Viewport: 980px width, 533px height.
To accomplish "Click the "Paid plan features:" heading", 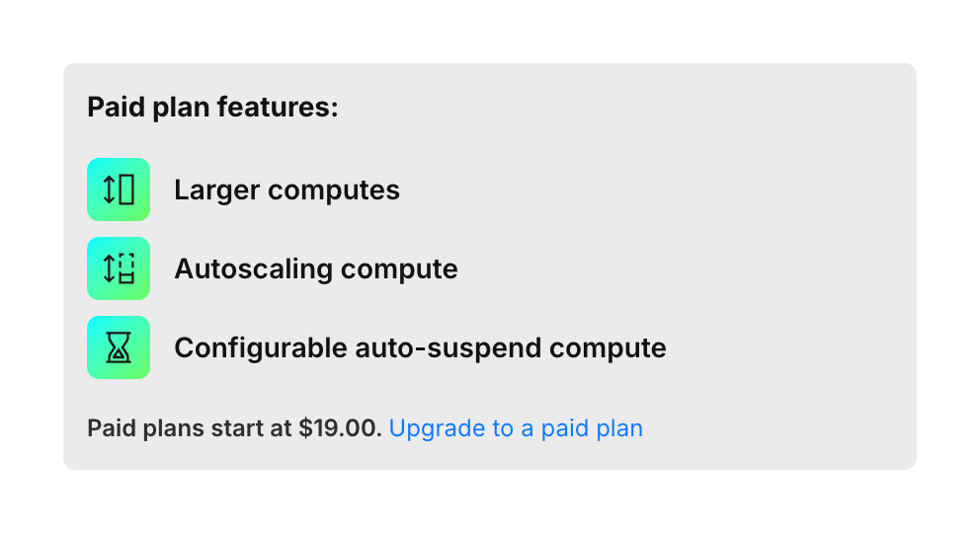I will pos(212,107).
